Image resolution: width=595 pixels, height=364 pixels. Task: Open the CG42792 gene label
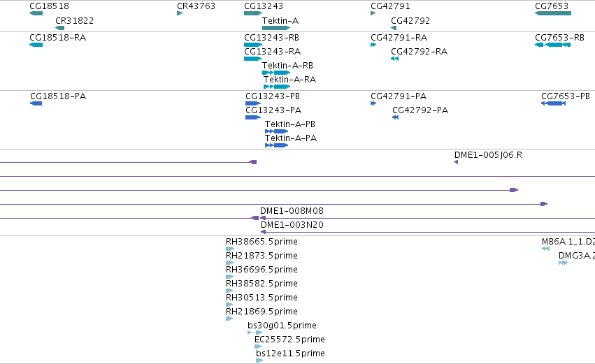click(410, 20)
